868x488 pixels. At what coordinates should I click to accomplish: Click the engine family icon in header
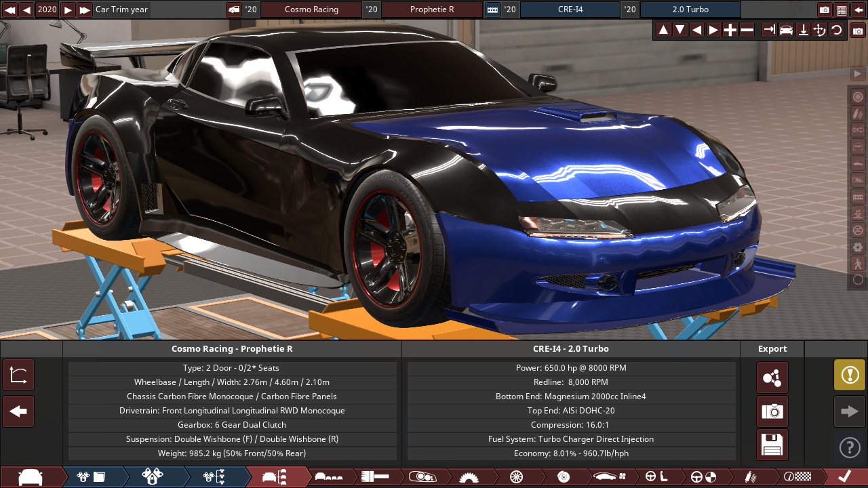(x=492, y=9)
